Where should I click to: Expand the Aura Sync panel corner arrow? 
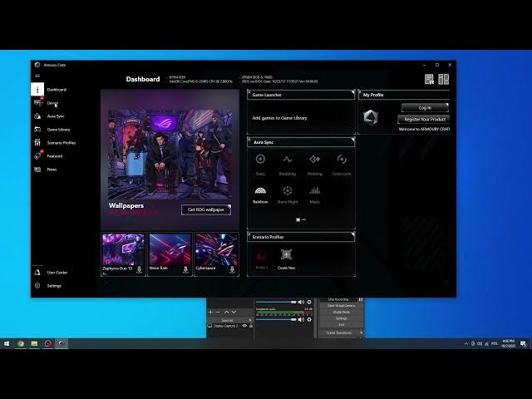[352, 140]
